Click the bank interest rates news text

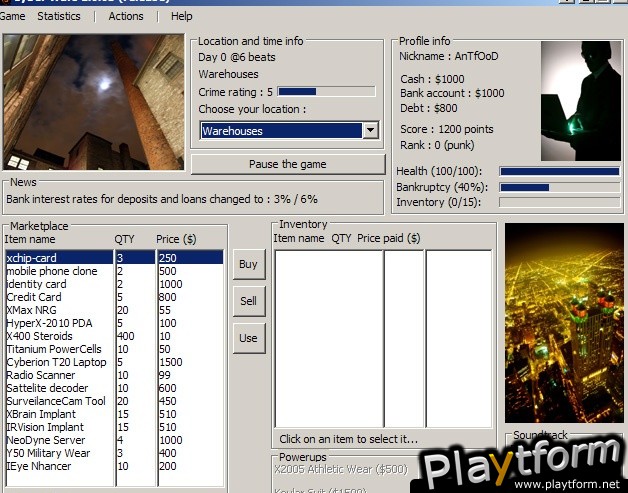tap(162, 199)
